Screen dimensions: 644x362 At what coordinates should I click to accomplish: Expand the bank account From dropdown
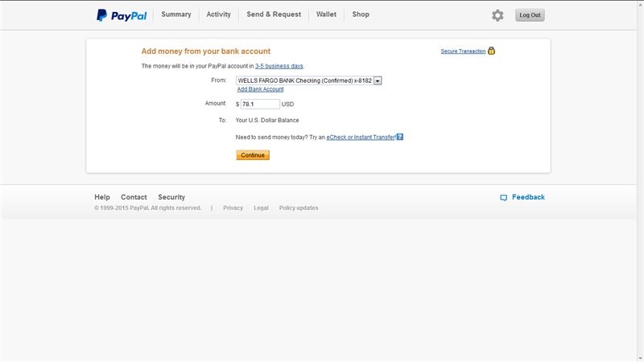pyautogui.click(x=378, y=80)
